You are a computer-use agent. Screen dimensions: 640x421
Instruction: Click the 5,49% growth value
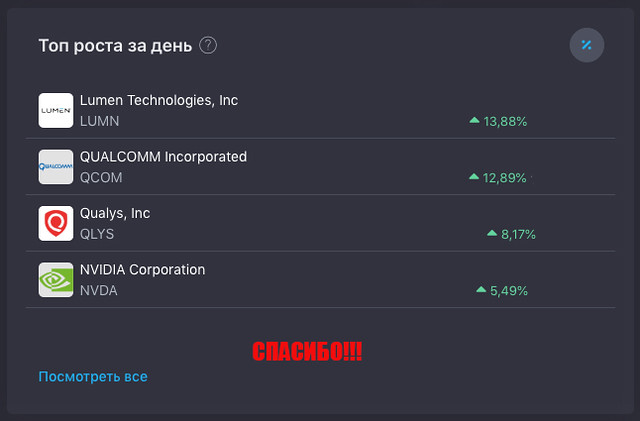[x=509, y=291]
